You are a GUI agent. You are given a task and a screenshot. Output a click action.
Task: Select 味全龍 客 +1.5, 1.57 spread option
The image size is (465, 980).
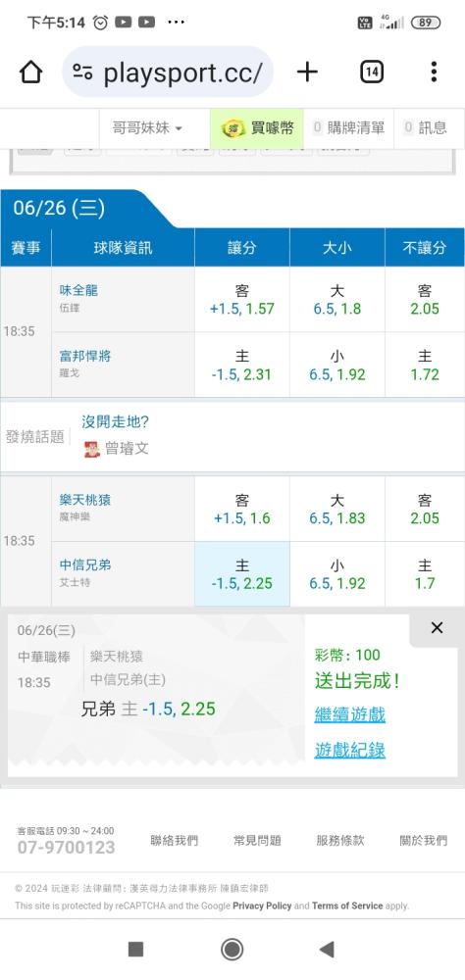click(x=242, y=299)
